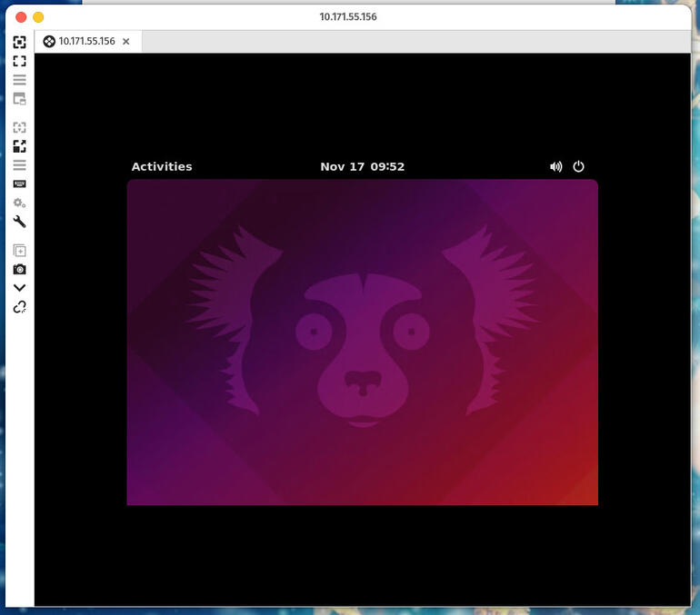This screenshot has width=700, height=615.
Task: Toggle dynamic resolution update icon
Action: (x=19, y=127)
